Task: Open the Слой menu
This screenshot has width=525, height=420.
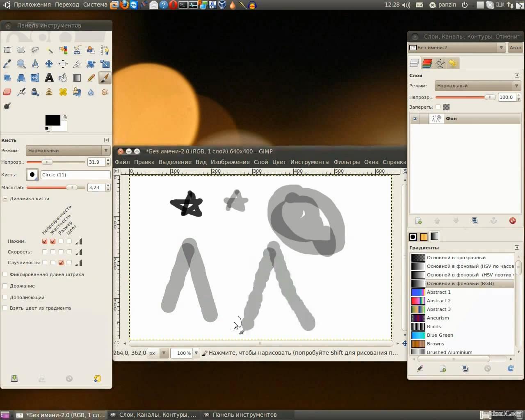Action: click(260, 162)
